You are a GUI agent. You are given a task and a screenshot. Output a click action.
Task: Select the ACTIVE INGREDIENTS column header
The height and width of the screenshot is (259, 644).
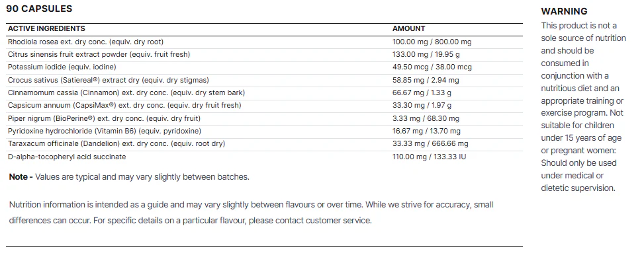click(x=46, y=28)
